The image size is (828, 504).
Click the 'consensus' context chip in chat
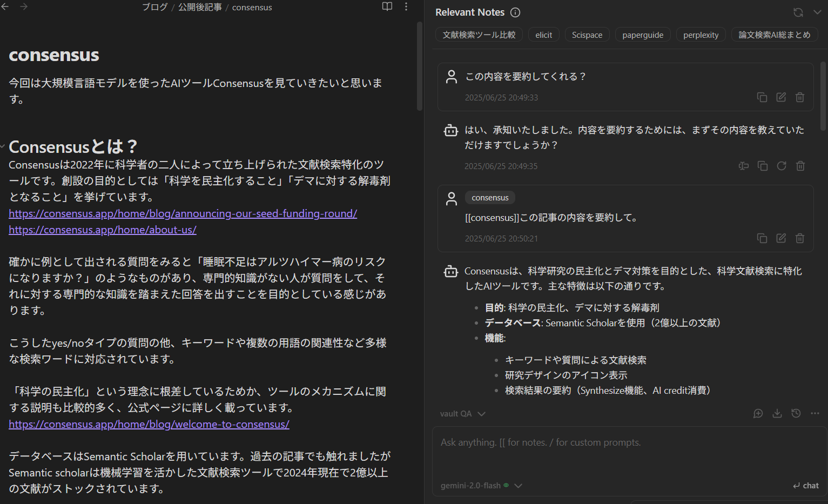pyautogui.click(x=490, y=198)
